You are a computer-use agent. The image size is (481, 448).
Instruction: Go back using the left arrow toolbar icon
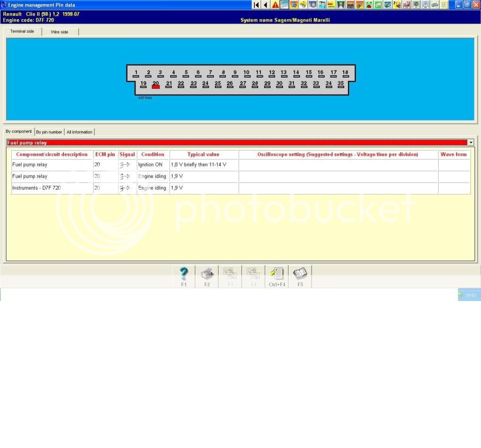[x=266, y=5]
